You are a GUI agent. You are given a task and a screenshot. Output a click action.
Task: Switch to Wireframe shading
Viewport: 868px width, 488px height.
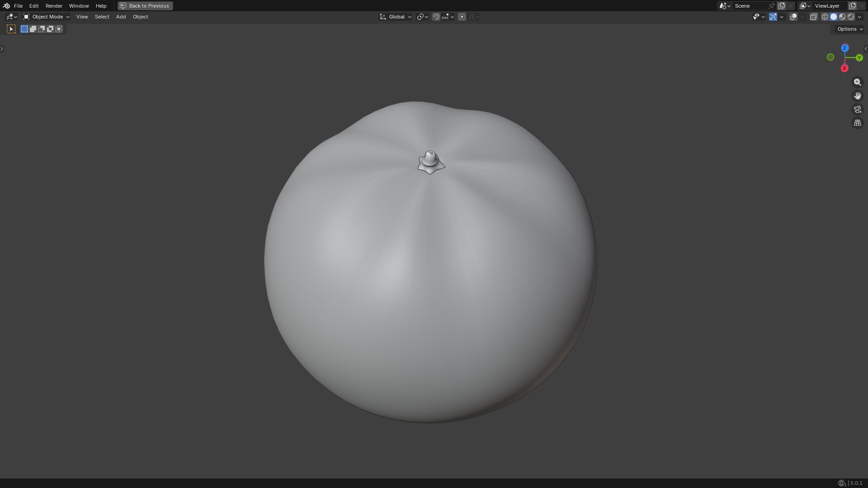coord(825,17)
